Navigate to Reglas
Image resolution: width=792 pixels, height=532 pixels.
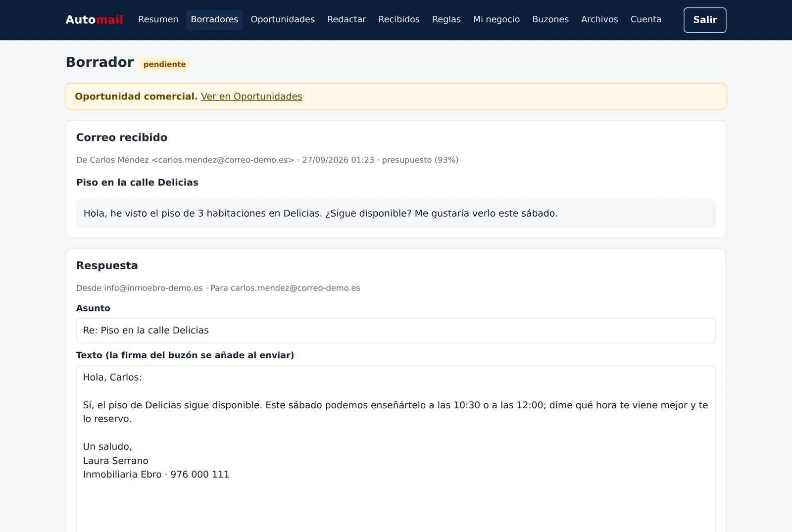(x=446, y=20)
